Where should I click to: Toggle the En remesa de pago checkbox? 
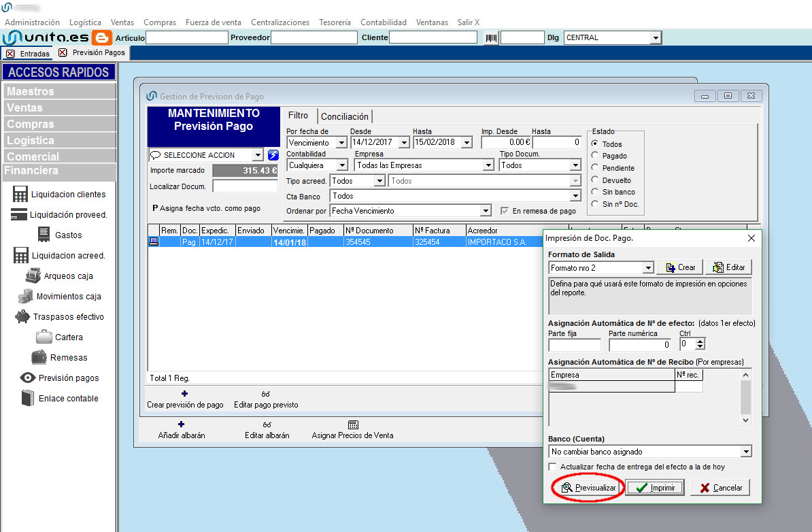[x=505, y=211]
